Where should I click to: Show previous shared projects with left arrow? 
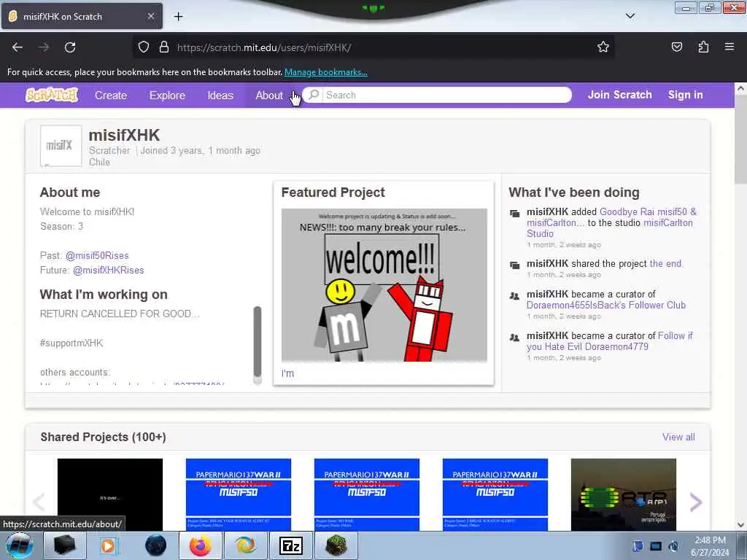[x=39, y=502]
